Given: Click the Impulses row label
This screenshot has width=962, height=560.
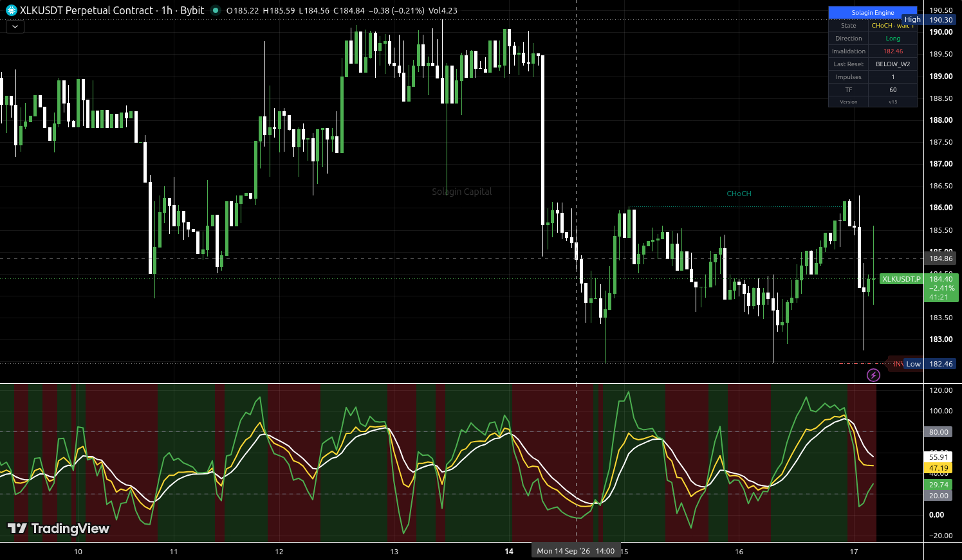Looking at the screenshot, I should point(849,77).
